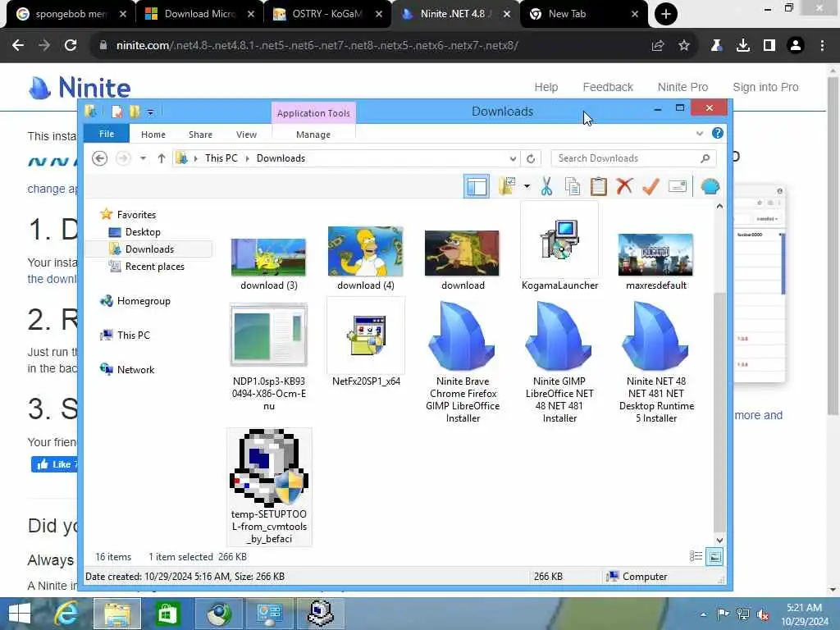Select the download (4) Homer thumbnail
This screenshot has height=630, width=840.
coord(365,251)
